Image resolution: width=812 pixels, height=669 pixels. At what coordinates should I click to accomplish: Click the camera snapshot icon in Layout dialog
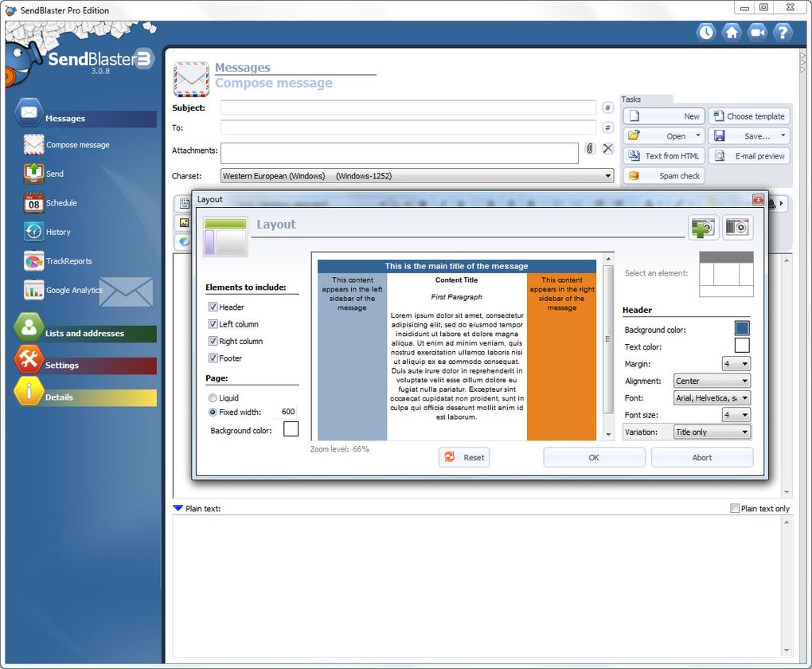point(738,227)
